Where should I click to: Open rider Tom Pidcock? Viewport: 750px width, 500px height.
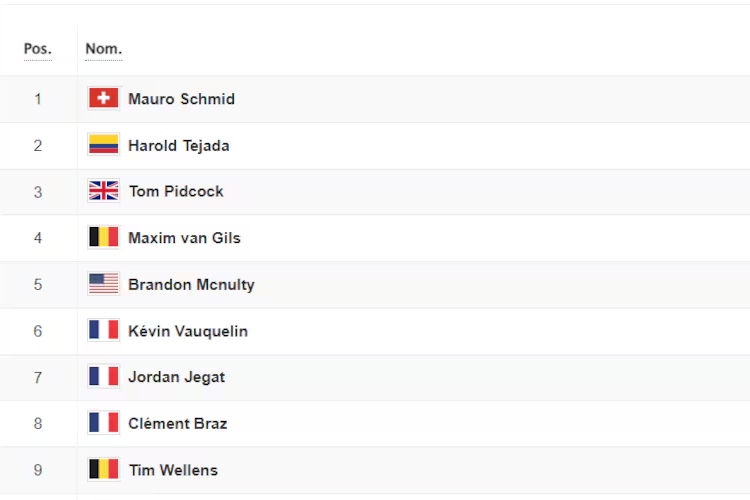click(x=176, y=191)
